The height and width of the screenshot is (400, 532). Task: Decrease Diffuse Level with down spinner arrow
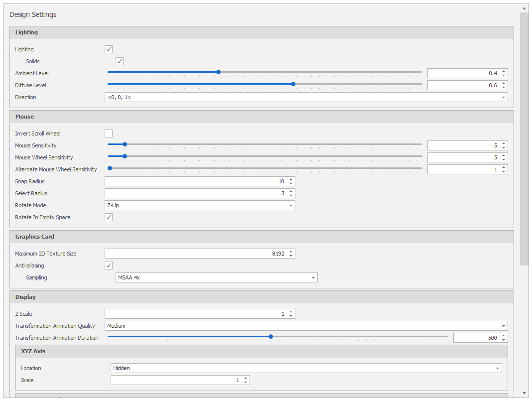pos(504,87)
